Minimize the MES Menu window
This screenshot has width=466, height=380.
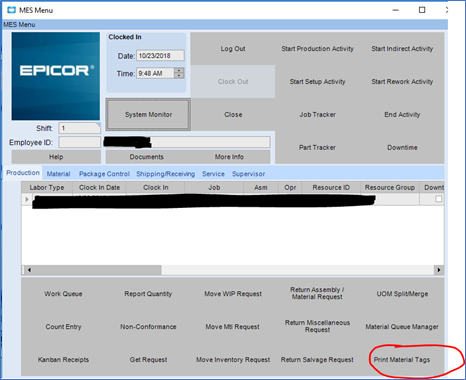pyautogui.click(x=396, y=10)
